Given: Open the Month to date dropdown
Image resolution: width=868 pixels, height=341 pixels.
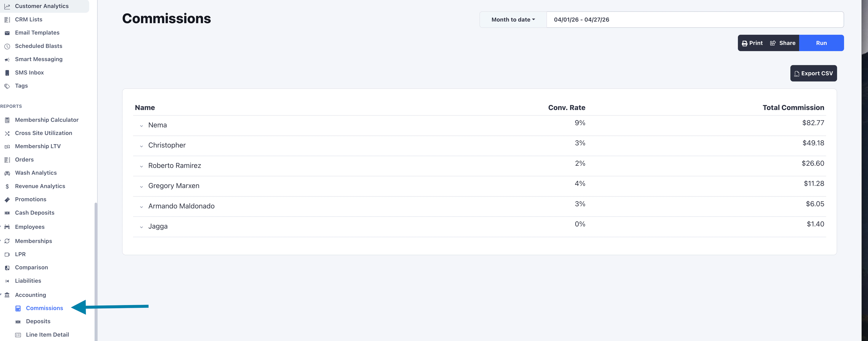Looking at the screenshot, I should click(x=513, y=20).
